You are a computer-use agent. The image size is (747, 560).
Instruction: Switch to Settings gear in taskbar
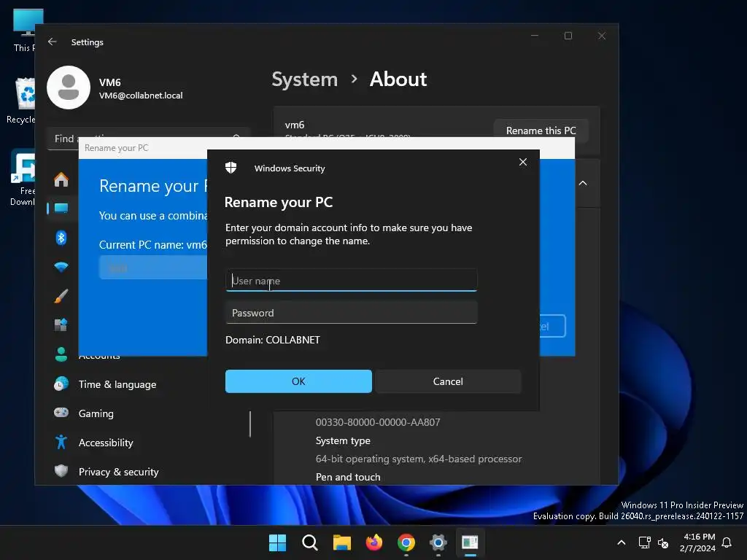(438, 542)
